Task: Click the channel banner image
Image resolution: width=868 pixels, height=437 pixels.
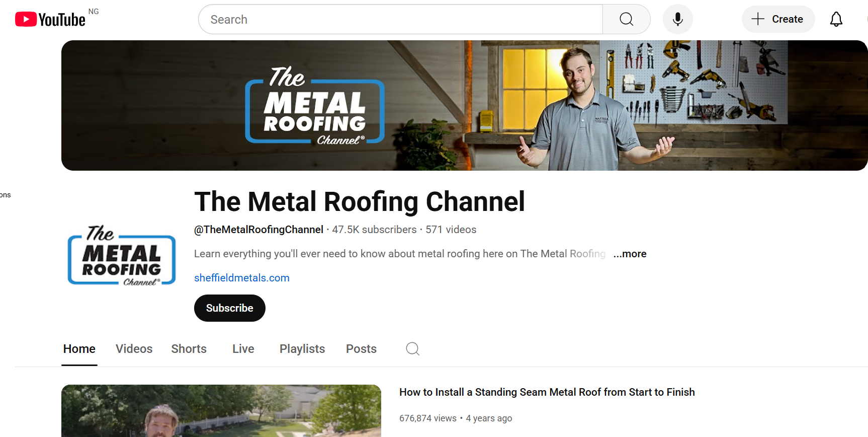Action: [x=465, y=105]
